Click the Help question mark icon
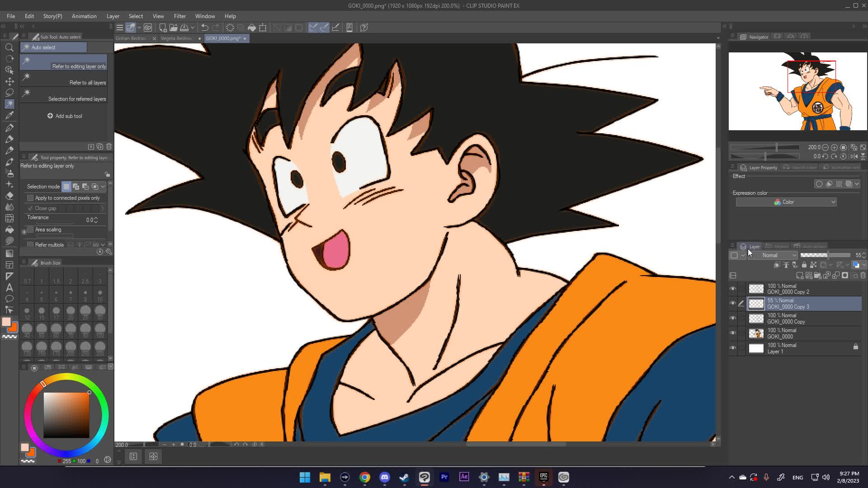Viewport: 868px width, 488px height. (x=364, y=28)
